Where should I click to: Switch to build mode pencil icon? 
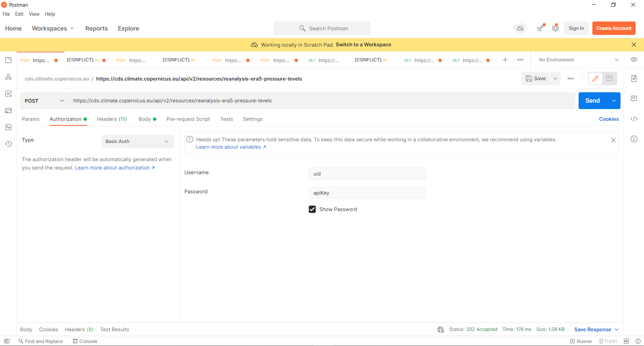(x=595, y=79)
